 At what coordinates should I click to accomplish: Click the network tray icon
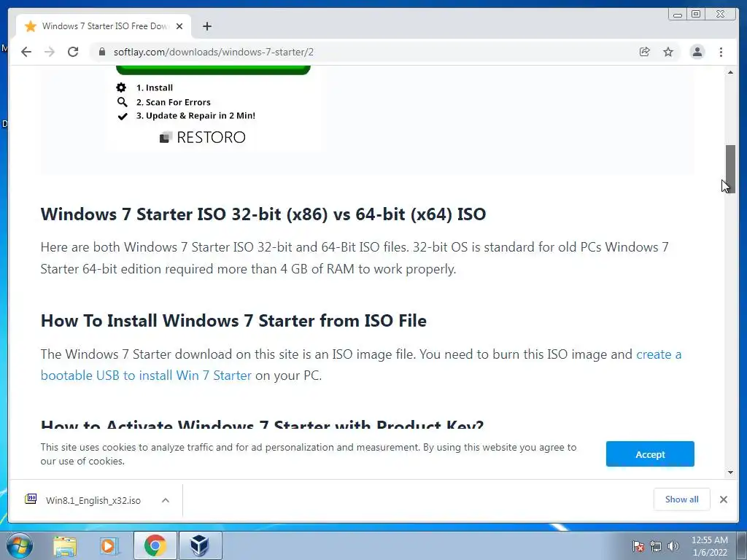656,546
